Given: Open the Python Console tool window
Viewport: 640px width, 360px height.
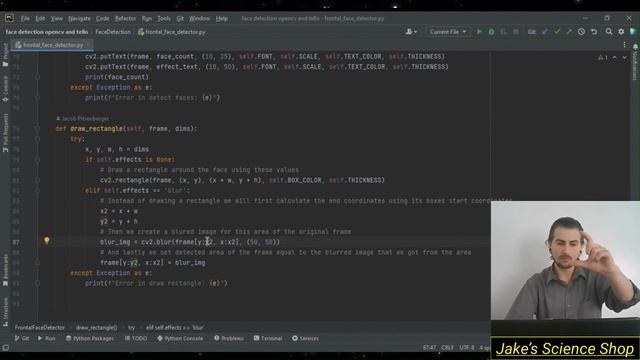Looking at the screenshot, I should tap(180, 338).
